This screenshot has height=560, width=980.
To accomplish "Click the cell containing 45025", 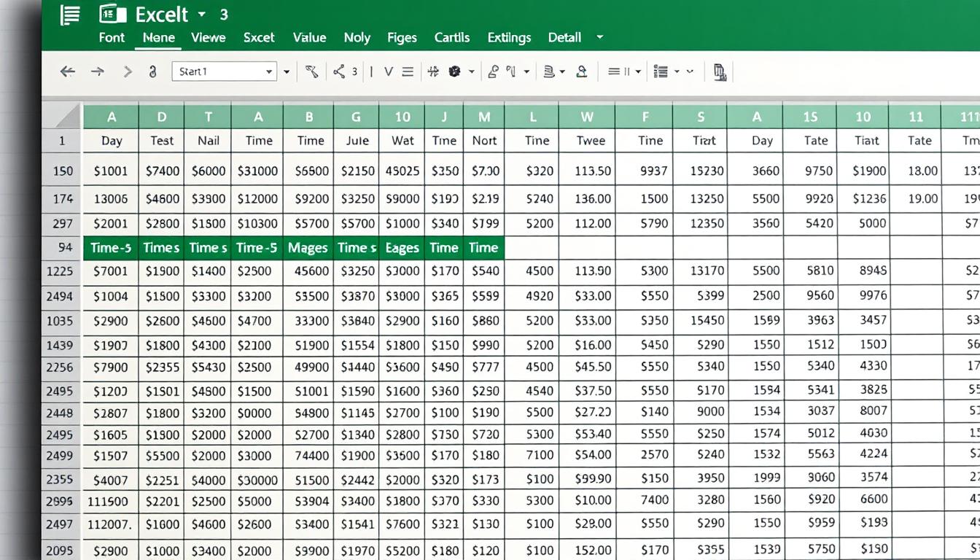I will click(x=402, y=171).
